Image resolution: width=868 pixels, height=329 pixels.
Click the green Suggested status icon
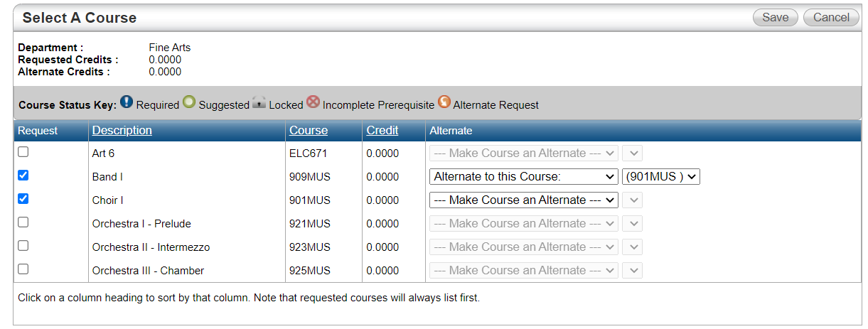(x=189, y=102)
